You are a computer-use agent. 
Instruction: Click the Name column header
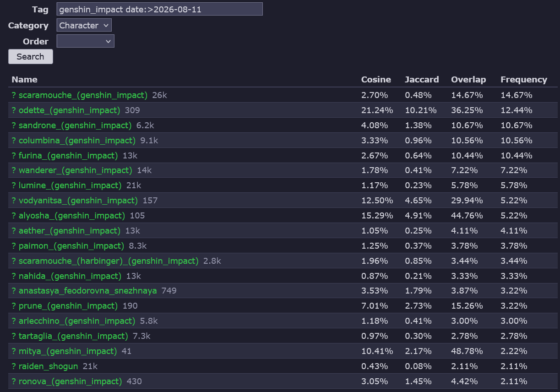click(25, 80)
